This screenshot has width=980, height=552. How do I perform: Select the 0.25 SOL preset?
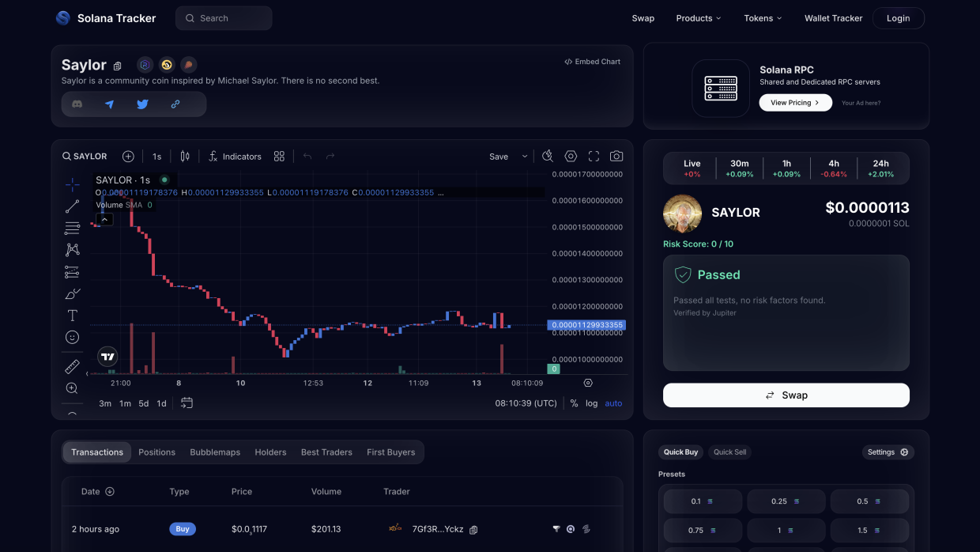pyautogui.click(x=786, y=501)
